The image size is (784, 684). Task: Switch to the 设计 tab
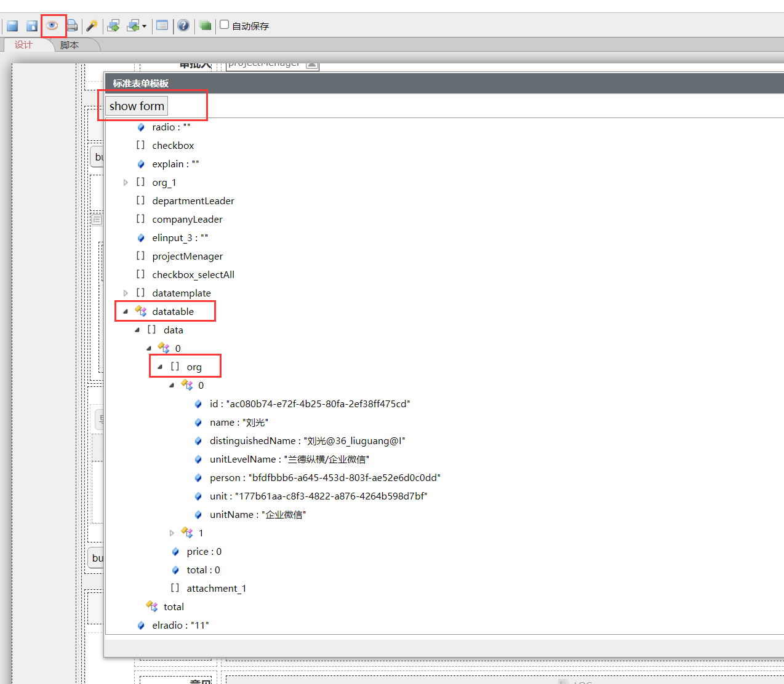[23, 45]
